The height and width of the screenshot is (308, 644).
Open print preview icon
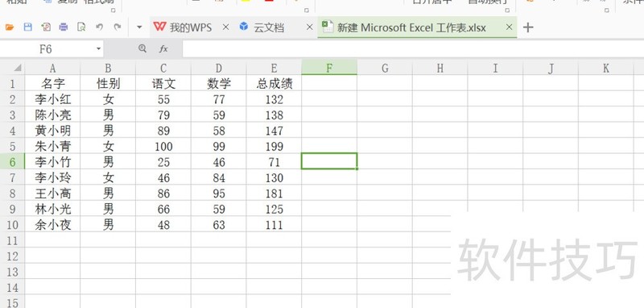(81, 27)
